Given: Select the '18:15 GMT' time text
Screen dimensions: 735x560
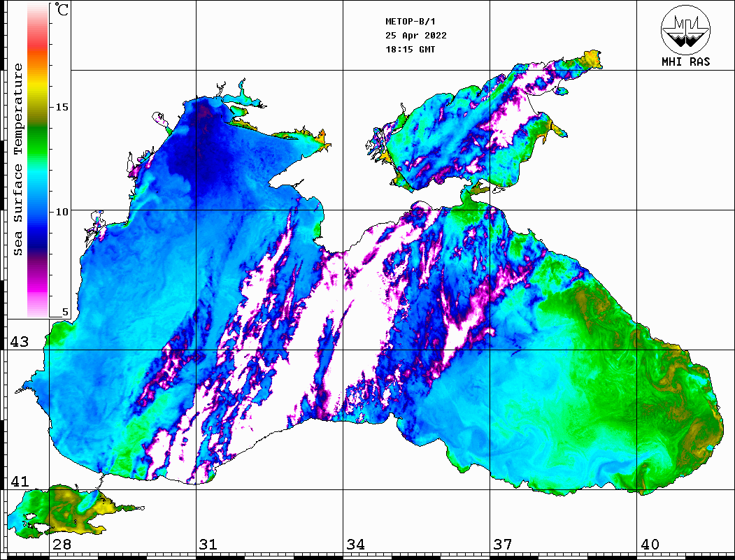Looking at the screenshot, I should click(x=410, y=49).
